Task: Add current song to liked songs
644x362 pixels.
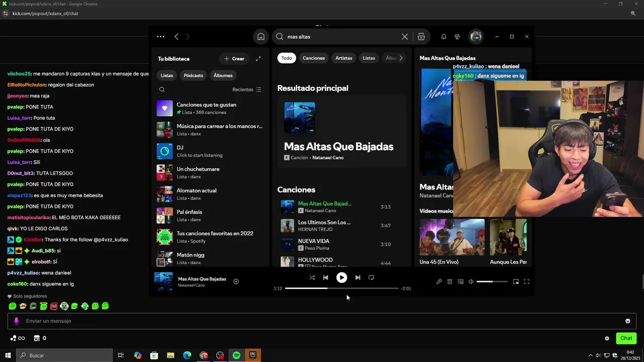Action: [236, 282]
